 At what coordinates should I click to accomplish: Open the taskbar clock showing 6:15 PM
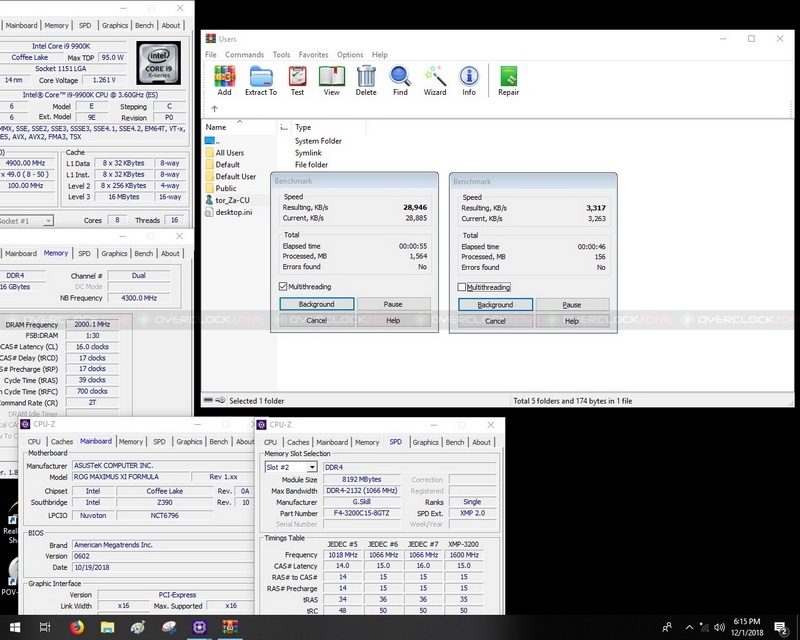pos(747,627)
